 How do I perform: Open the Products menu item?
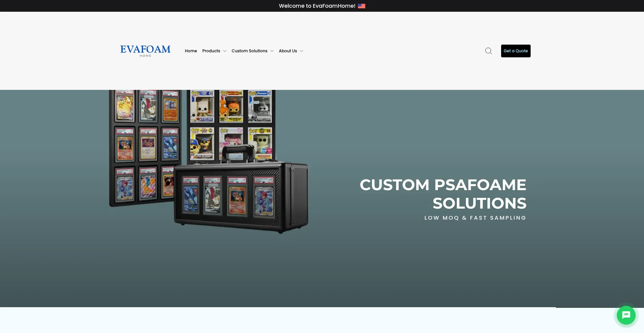pos(211,51)
